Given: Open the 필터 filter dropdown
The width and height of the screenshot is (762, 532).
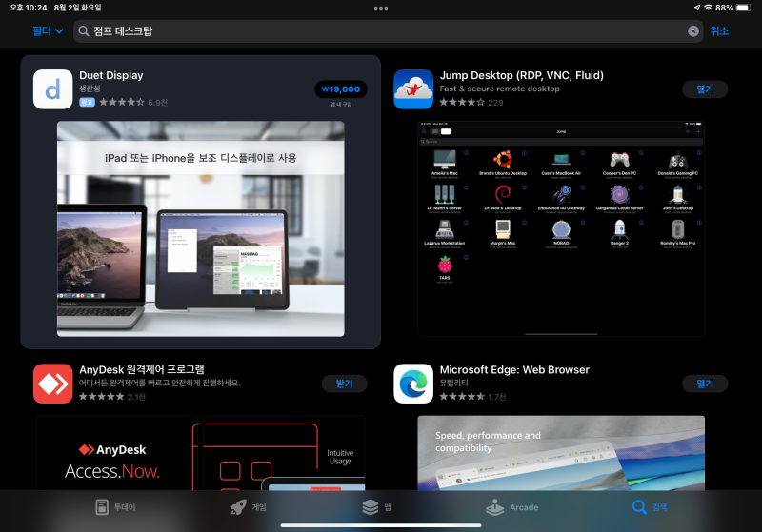Looking at the screenshot, I should (x=48, y=31).
